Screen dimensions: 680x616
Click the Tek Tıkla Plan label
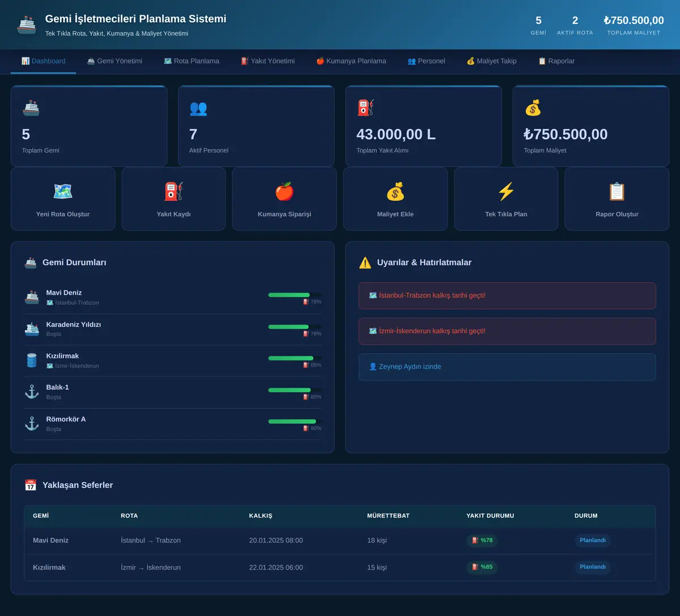[506, 214]
